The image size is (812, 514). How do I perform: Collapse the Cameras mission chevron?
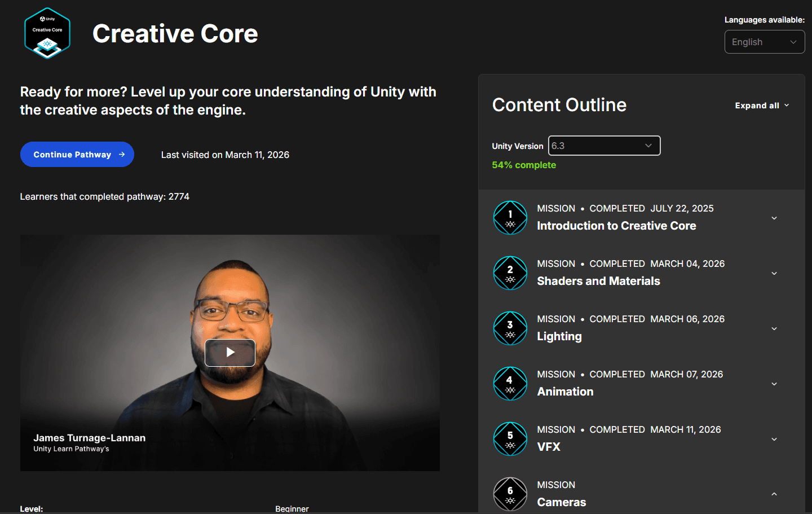click(774, 494)
